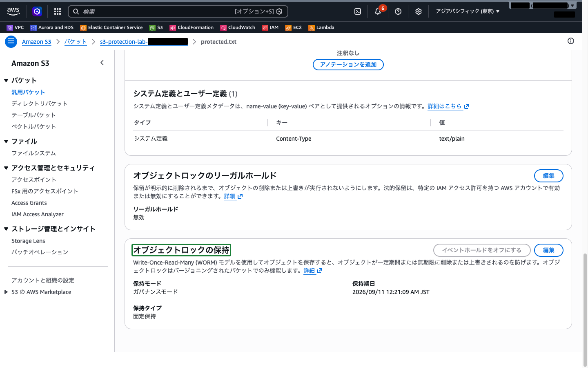This screenshot has height=368, width=588.
Task: Collapse the ファイル sidebar section
Action: coord(6,141)
